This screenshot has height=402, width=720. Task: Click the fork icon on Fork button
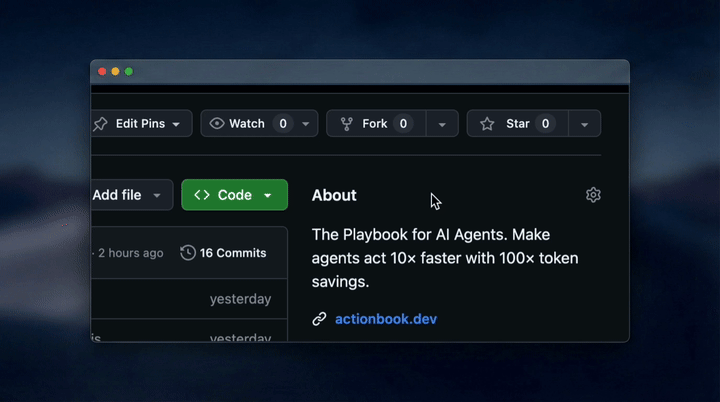coord(347,124)
